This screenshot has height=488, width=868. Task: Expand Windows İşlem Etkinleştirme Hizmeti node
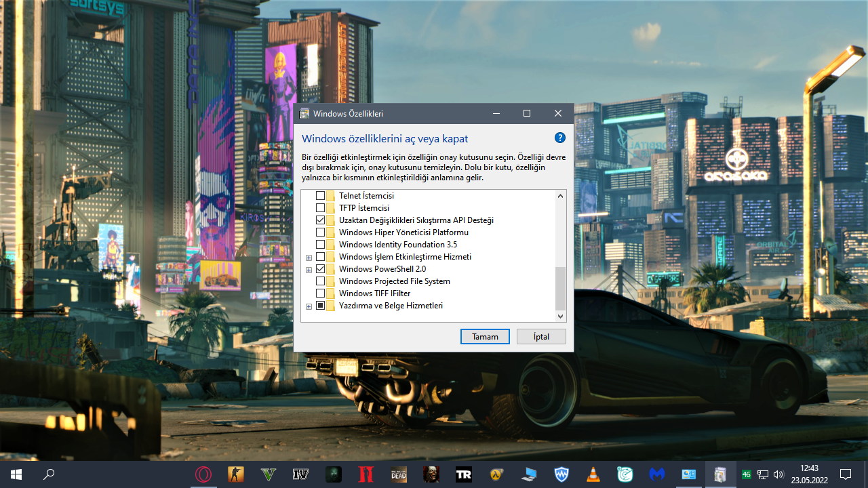click(309, 258)
